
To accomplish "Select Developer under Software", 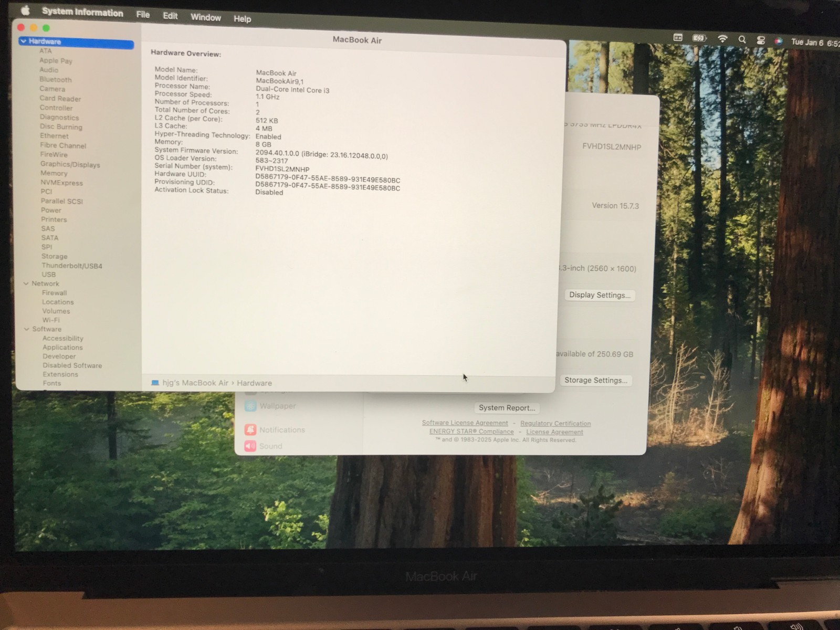I will (59, 356).
